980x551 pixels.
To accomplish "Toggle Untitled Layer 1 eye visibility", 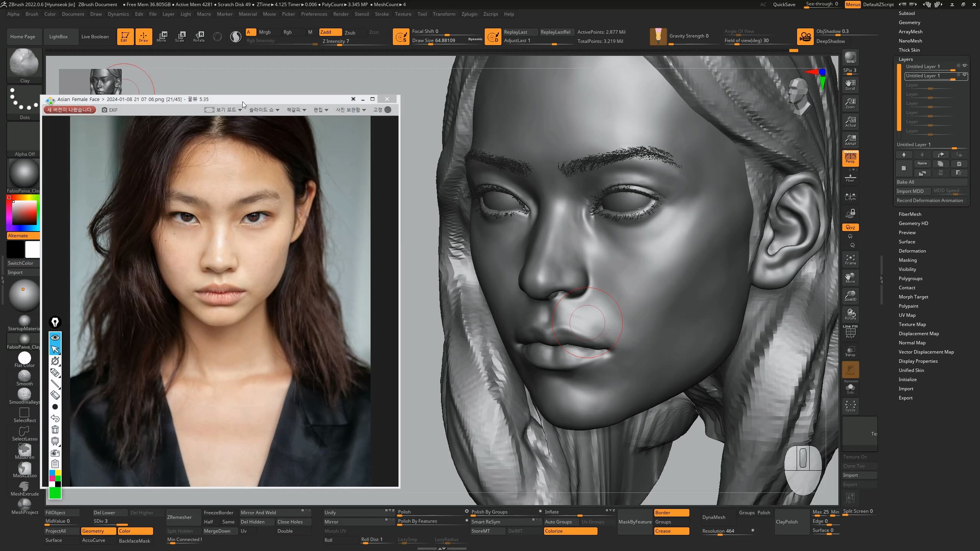I will point(965,66).
